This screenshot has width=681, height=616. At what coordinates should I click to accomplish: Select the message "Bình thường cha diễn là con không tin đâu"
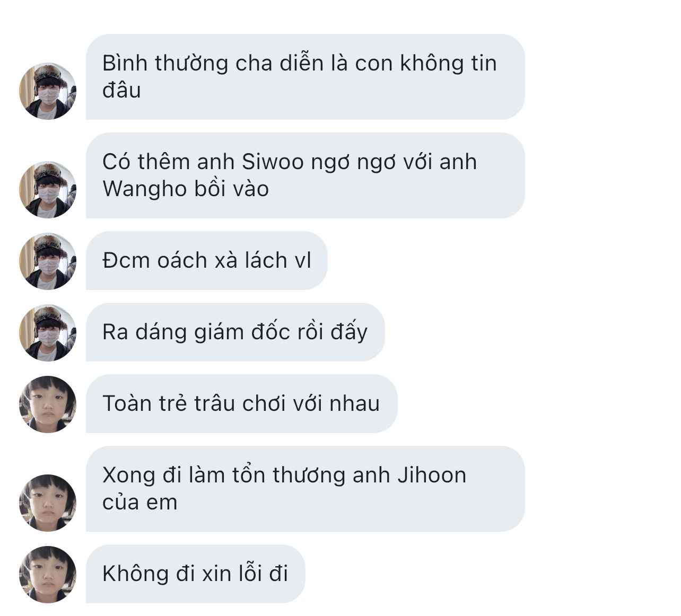coord(305,77)
